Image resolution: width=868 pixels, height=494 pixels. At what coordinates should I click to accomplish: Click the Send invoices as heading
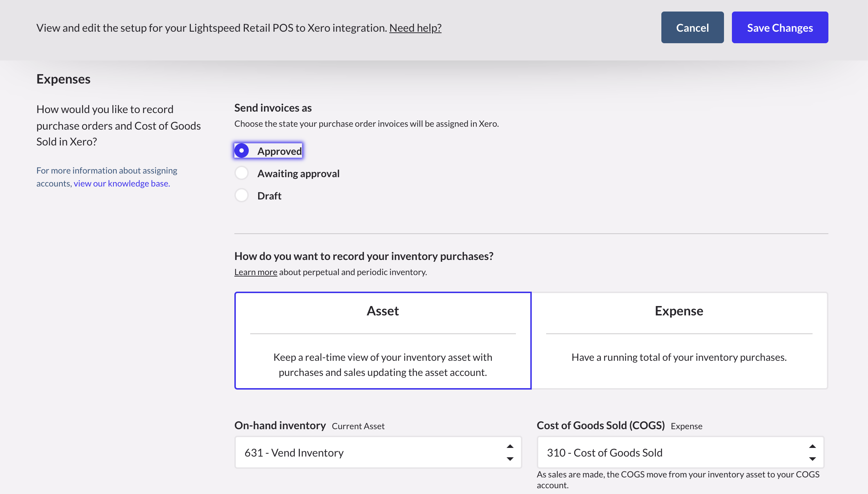pyautogui.click(x=273, y=108)
